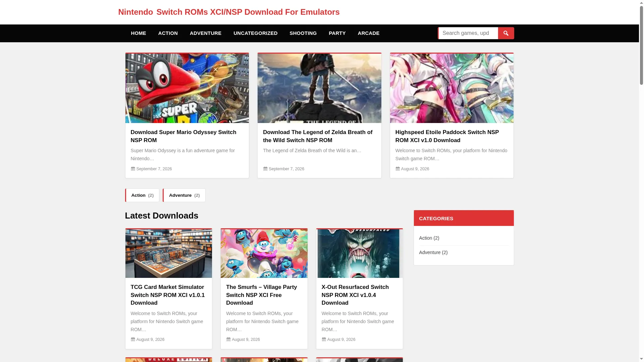Open Super Mario Odyssey cover thumbnail
The height and width of the screenshot is (362, 644).
[x=187, y=88]
